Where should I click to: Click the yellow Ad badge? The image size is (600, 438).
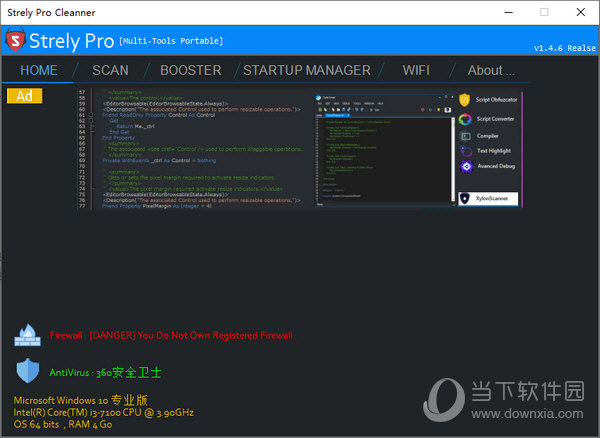[24, 96]
